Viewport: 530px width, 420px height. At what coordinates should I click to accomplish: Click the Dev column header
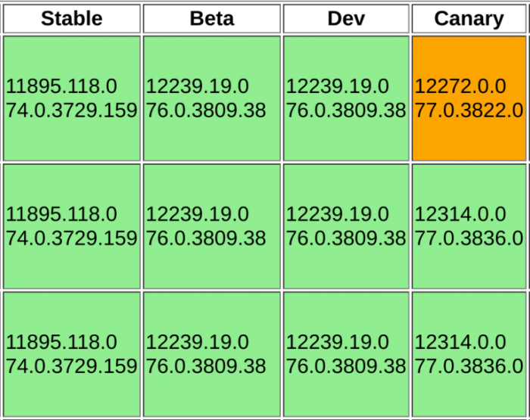click(x=346, y=19)
